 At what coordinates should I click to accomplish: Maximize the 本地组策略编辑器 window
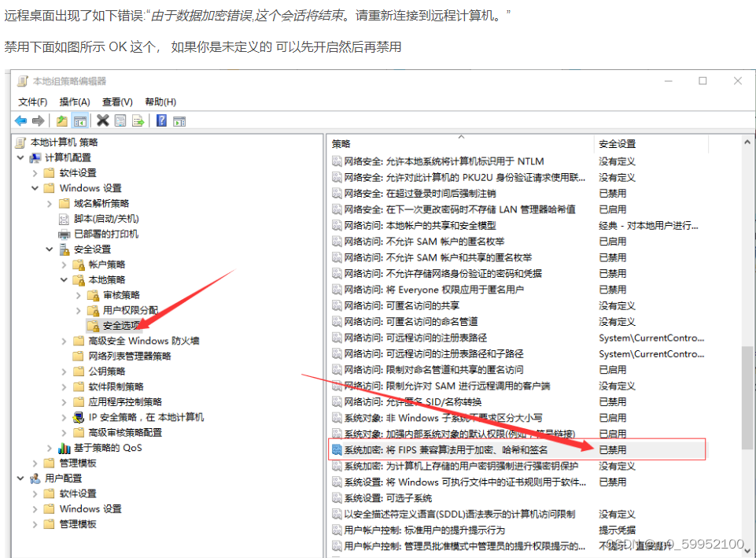(x=703, y=81)
